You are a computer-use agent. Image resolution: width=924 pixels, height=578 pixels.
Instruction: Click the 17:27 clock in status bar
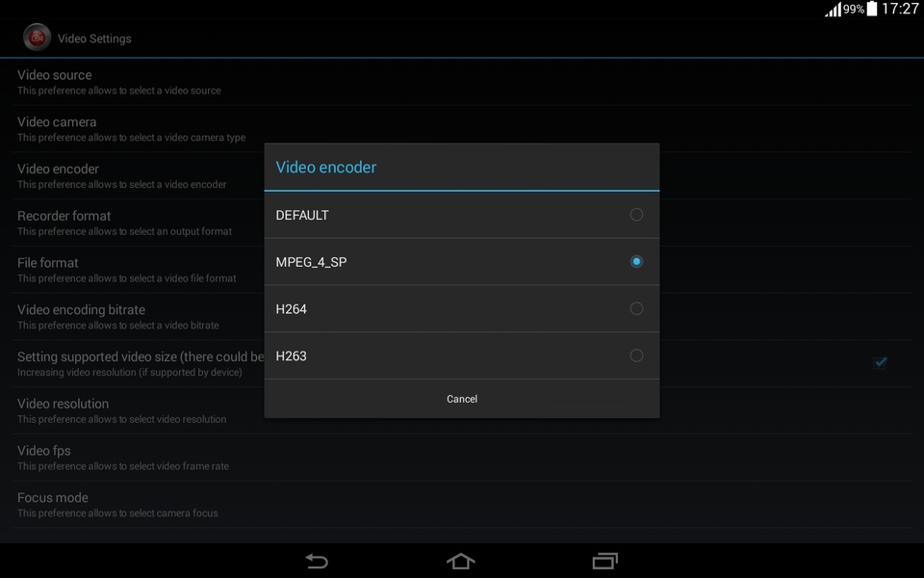point(900,9)
